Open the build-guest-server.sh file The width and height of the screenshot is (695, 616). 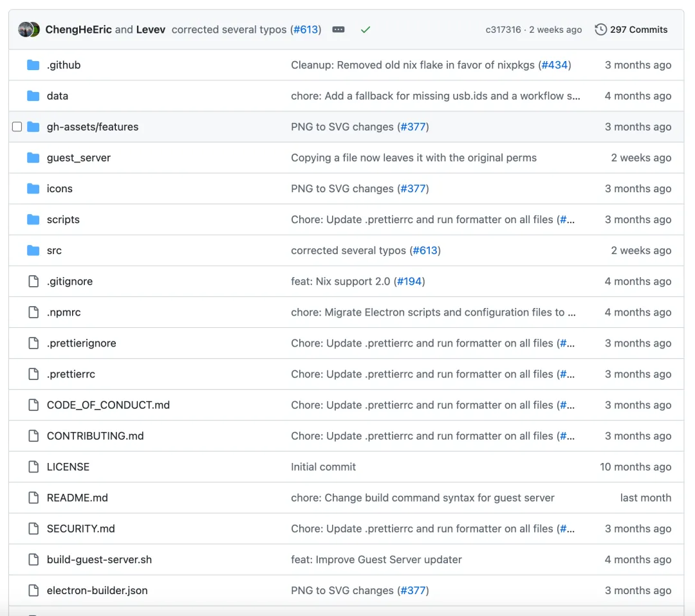99,559
